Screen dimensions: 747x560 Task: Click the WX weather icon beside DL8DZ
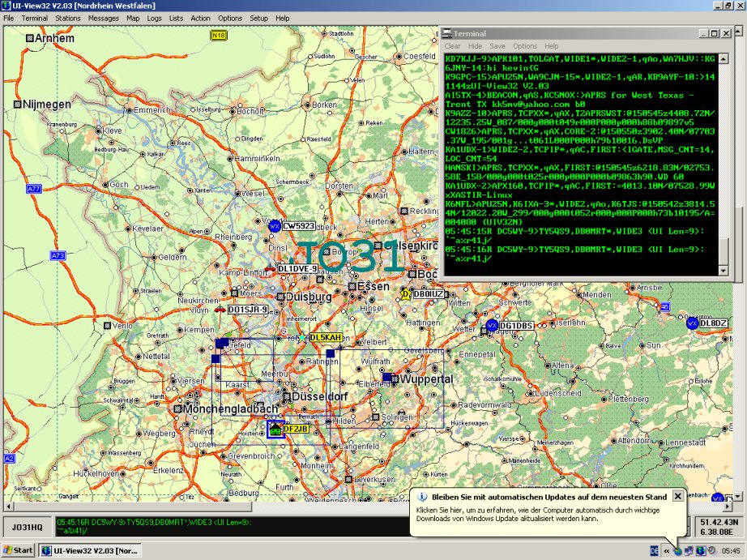692,323
